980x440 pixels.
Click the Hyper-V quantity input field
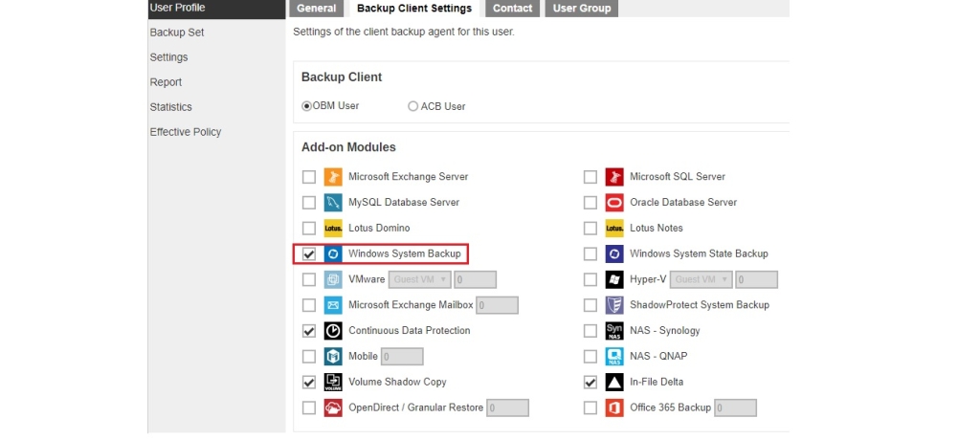(757, 279)
